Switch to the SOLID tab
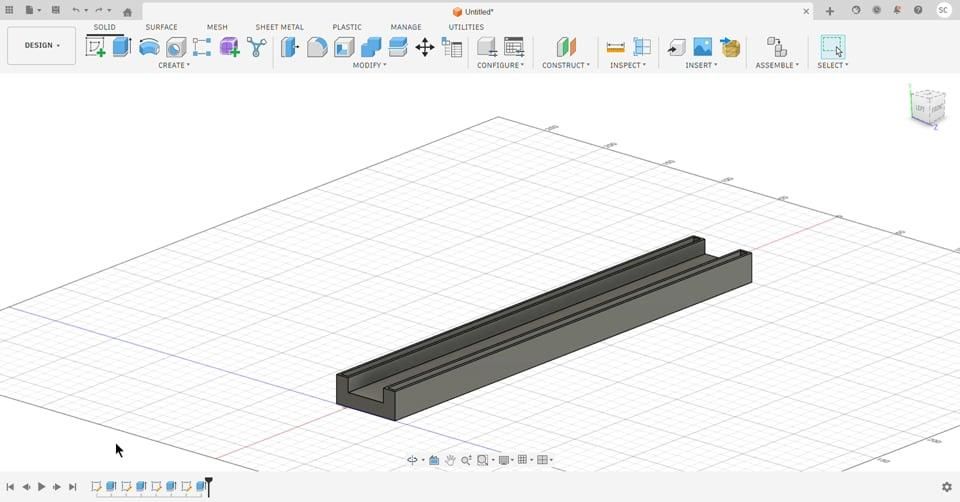 click(105, 27)
